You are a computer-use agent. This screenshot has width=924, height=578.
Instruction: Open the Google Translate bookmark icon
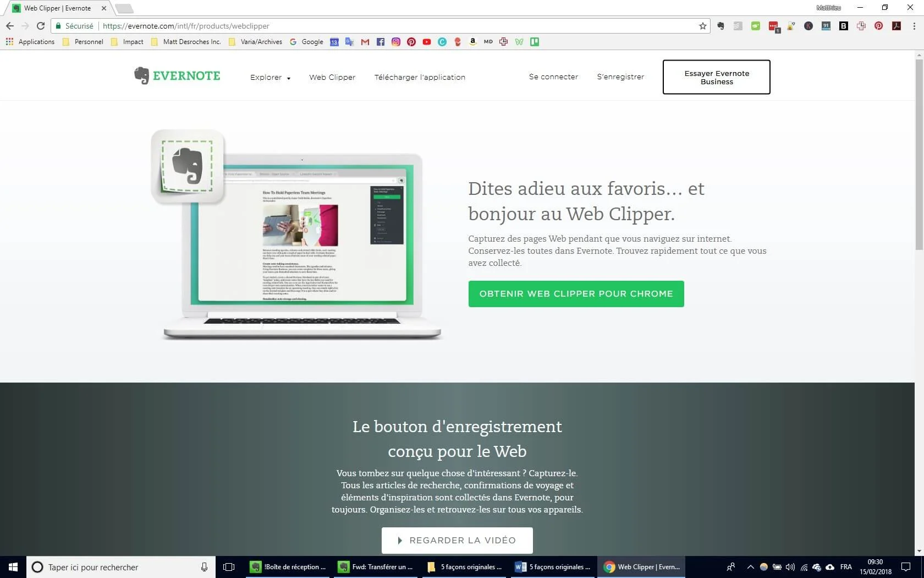pos(349,42)
